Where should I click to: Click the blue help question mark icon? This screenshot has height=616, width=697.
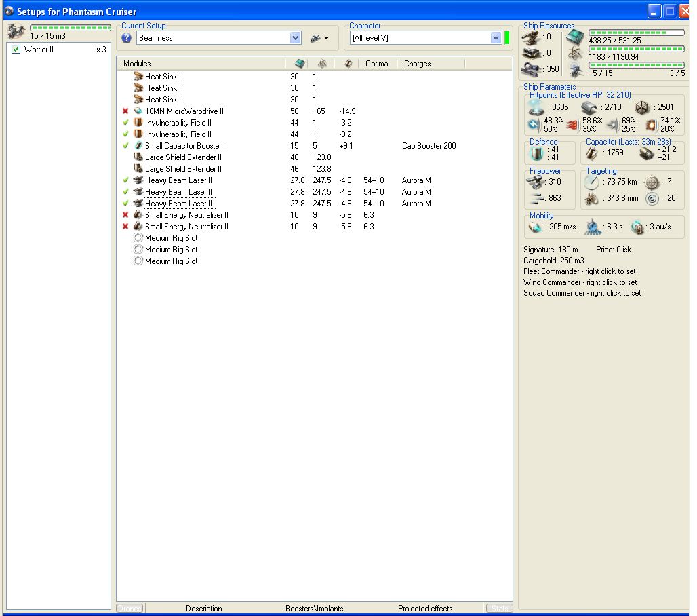(126, 38)
